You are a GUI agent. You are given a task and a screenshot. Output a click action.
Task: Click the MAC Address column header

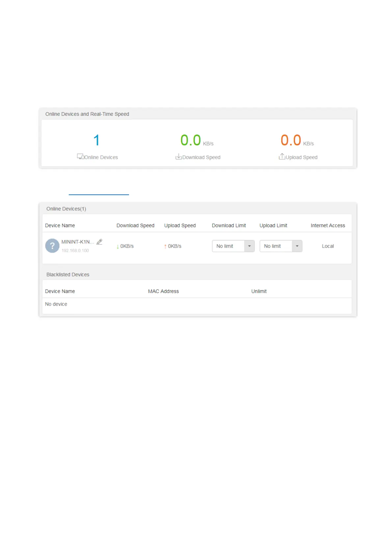[x=163, y=291]
